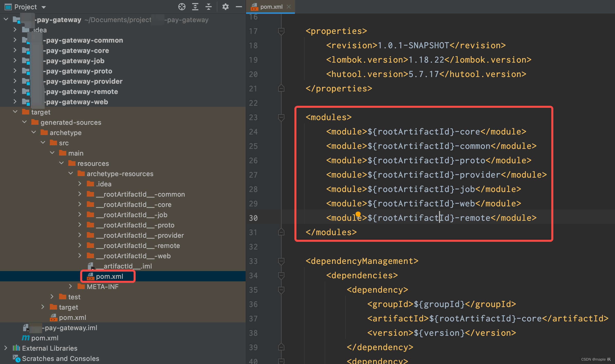Collapse the archetype-resources folder

point(71,173)
